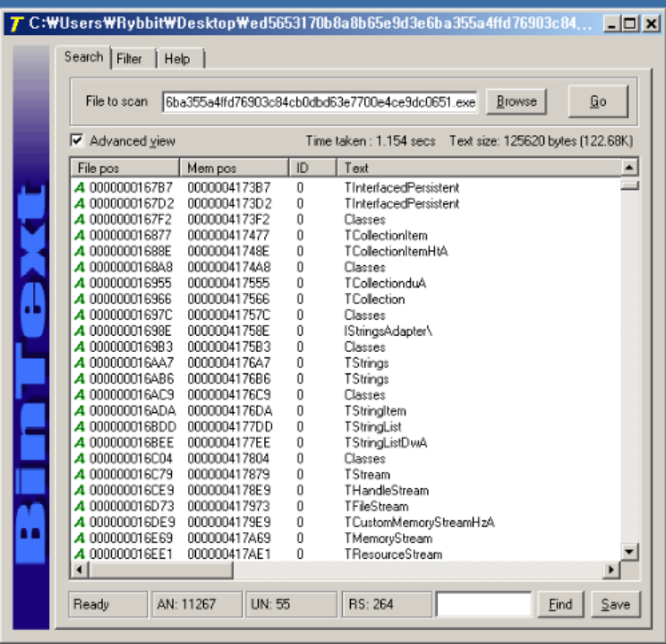Click ANSI icon on row 000000016CE9
The image size is (666, 644).
tap(80, 490)
